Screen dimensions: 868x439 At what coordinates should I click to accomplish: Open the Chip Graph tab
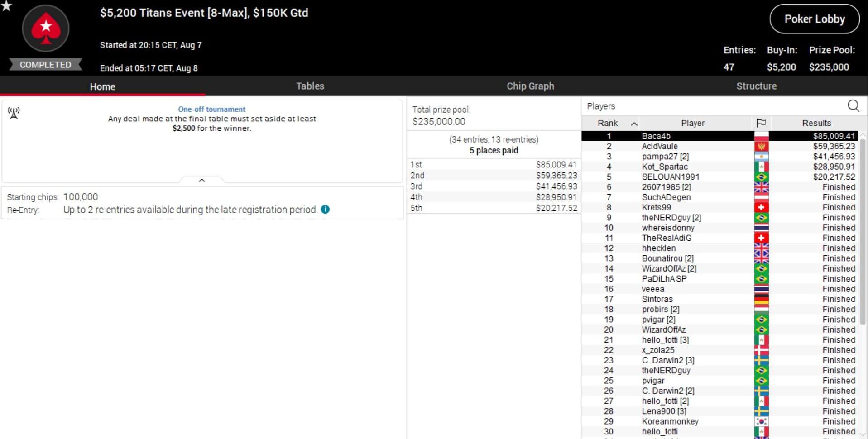530,86
